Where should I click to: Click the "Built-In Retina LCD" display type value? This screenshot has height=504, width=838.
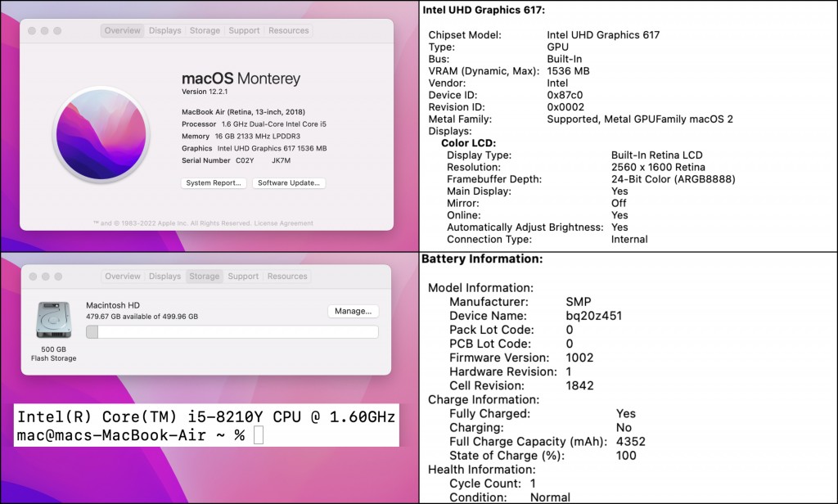click(x=657, y=155)
